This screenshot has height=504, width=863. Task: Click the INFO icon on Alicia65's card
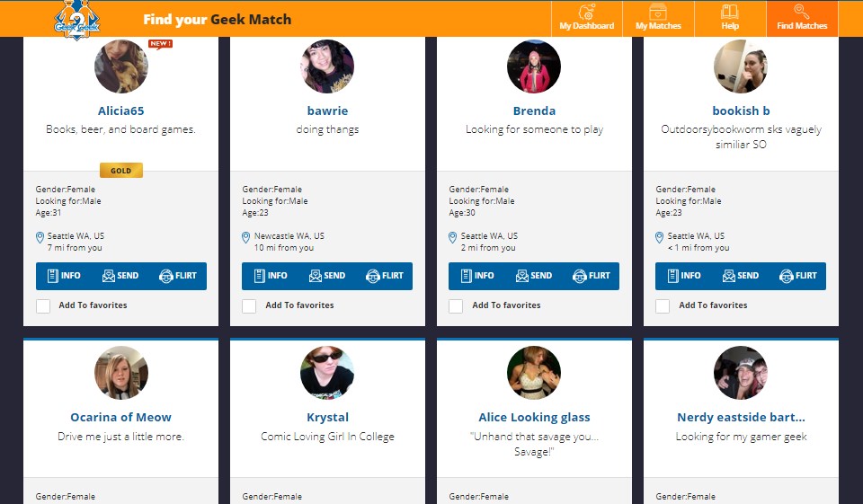pyautogui.click(x=52, y=276)
